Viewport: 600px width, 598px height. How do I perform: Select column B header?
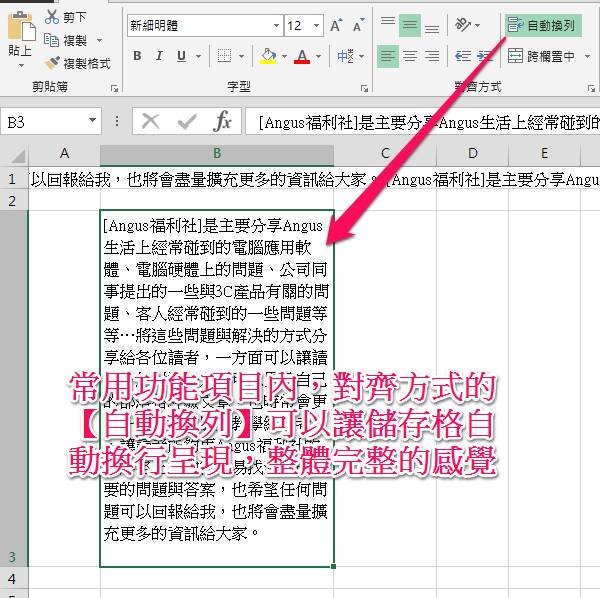(217, 154)
